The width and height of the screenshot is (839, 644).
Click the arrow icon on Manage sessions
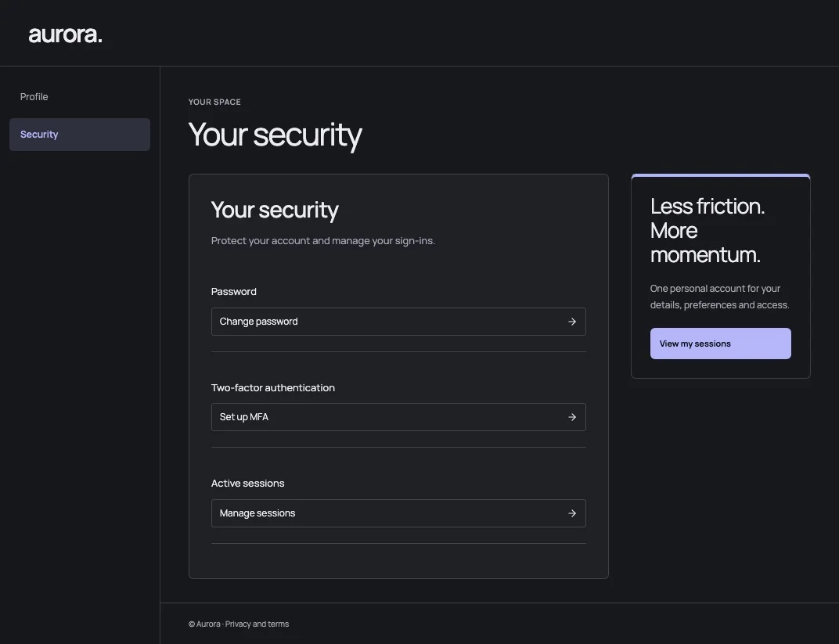[572, 513]
